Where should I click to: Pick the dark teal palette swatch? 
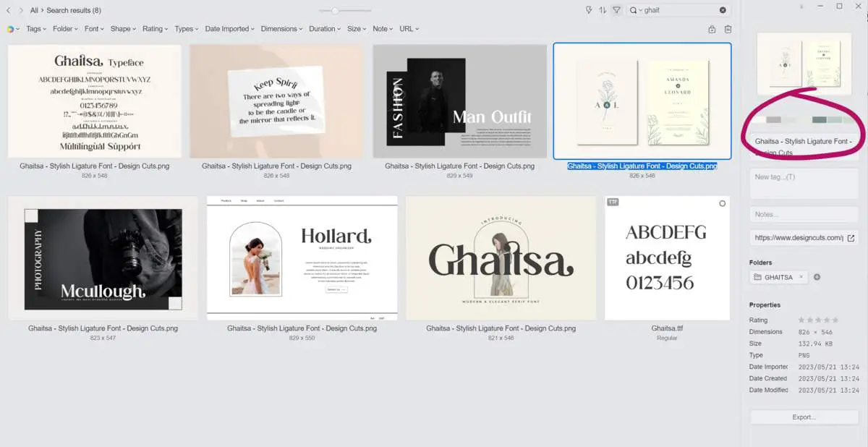[819, 119]
